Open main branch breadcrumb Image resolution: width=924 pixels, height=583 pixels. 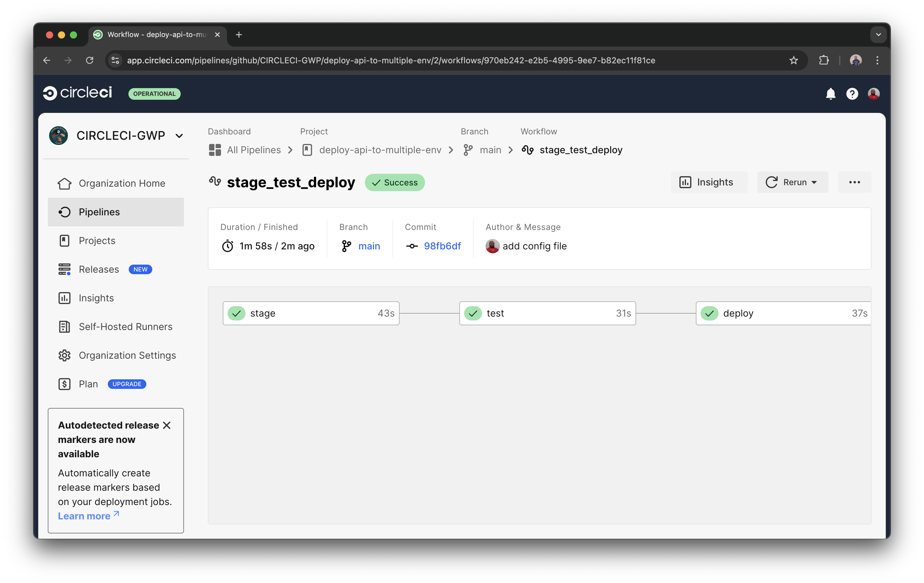(490, 150)
